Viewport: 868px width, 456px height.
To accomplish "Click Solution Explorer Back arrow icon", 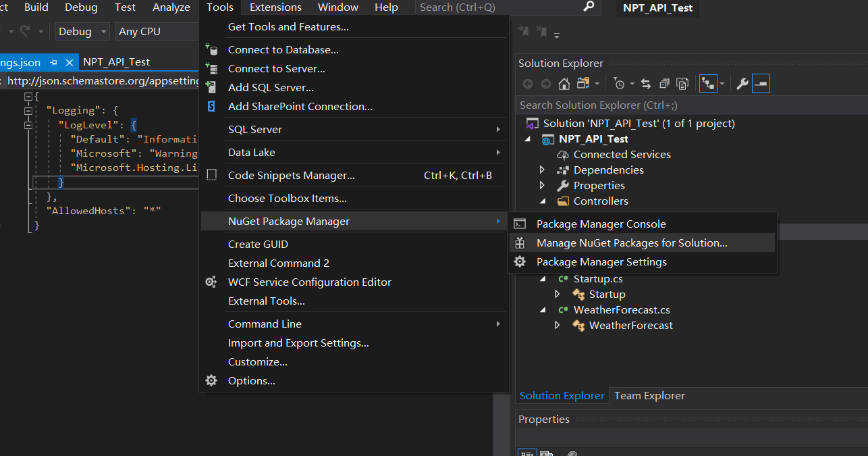I will (528, 84).
